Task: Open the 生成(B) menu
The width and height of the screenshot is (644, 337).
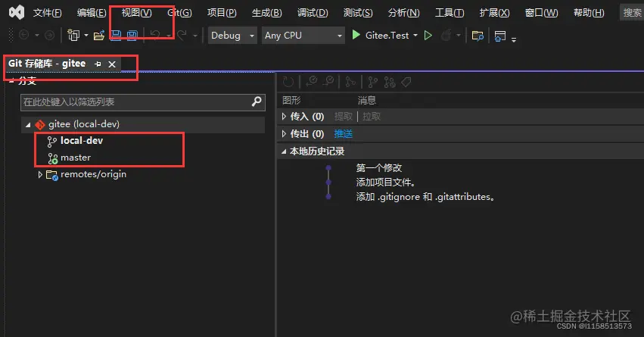Action: pos(267,13)
